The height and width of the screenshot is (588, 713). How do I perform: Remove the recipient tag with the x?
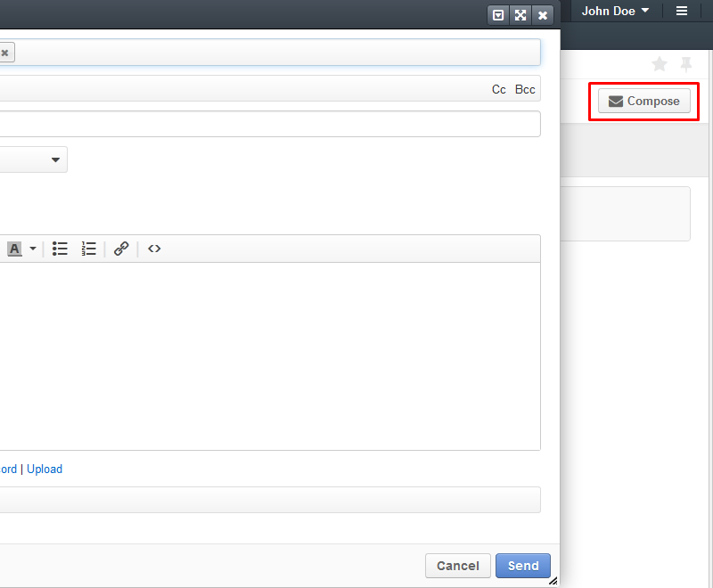pyautogui.click(x=5, y=53)
